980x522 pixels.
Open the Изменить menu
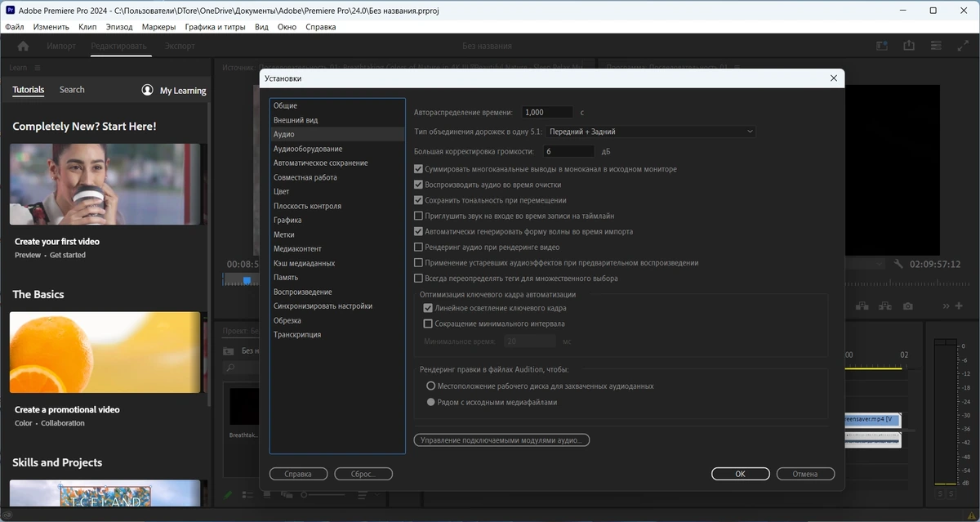tap(51, 27)
